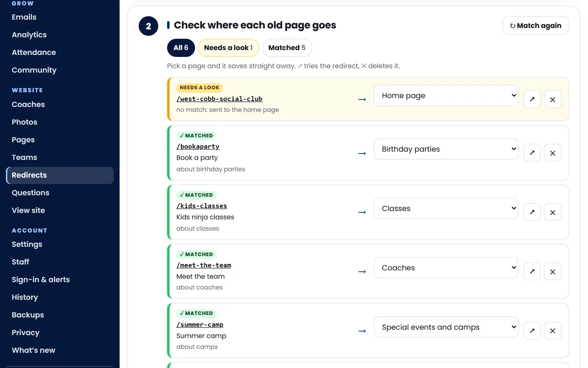Select Redirects in the sidebar
The image size is (588, 368).
click(60, 175)
